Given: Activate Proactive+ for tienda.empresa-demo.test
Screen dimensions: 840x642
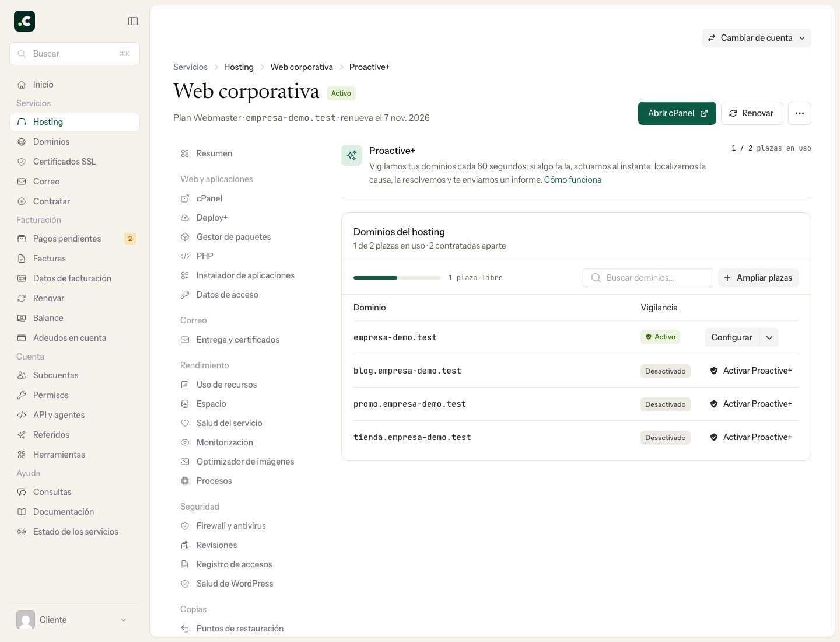Looking at the screenshot, I should [751, 437].
